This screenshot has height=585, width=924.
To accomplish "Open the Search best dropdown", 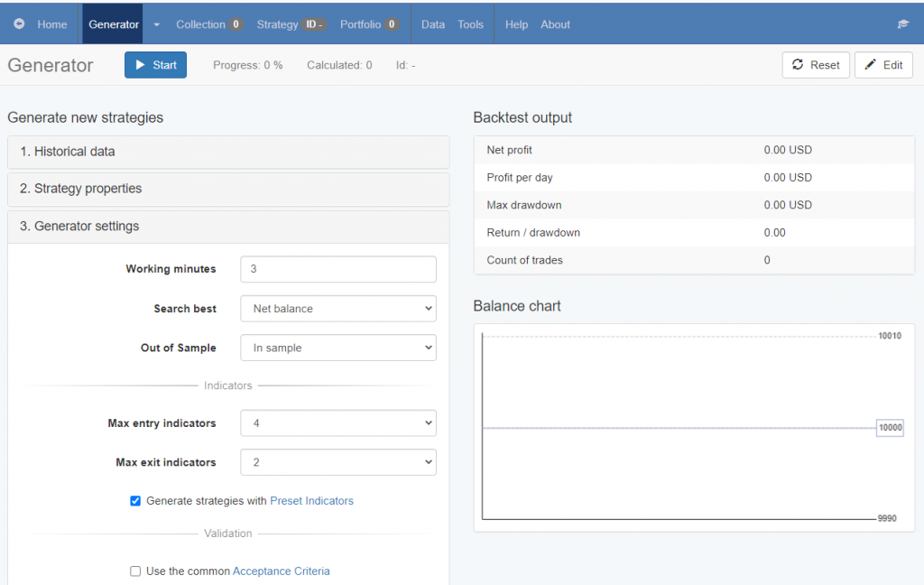I will 338,309.
